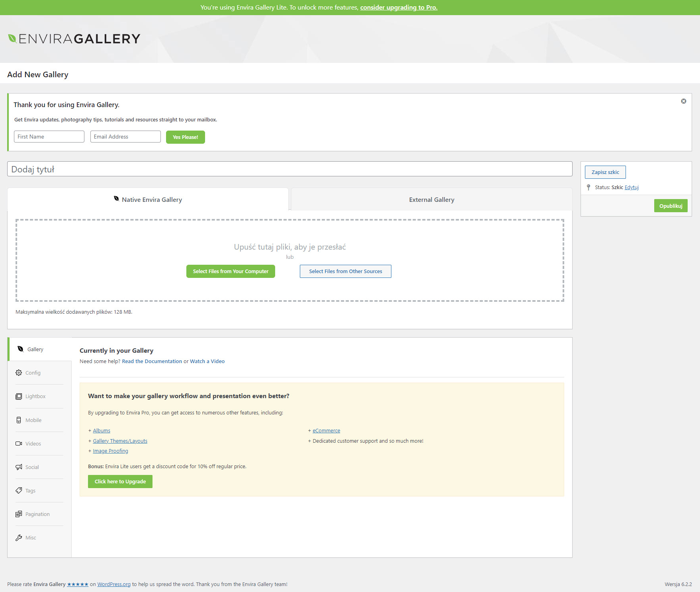Rate the plugin with five stars link

pyautogui.click(x=78, y=584)
